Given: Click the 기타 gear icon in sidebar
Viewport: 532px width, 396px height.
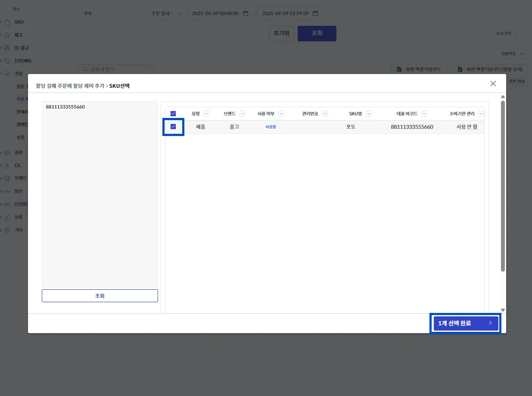Looking at the screenshot, I should click(7, 230).
